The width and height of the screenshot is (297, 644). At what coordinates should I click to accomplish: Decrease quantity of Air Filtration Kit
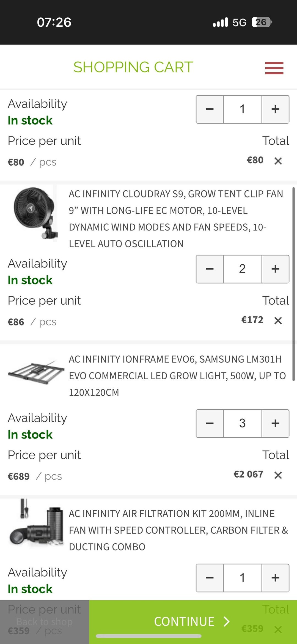[210, 578]
